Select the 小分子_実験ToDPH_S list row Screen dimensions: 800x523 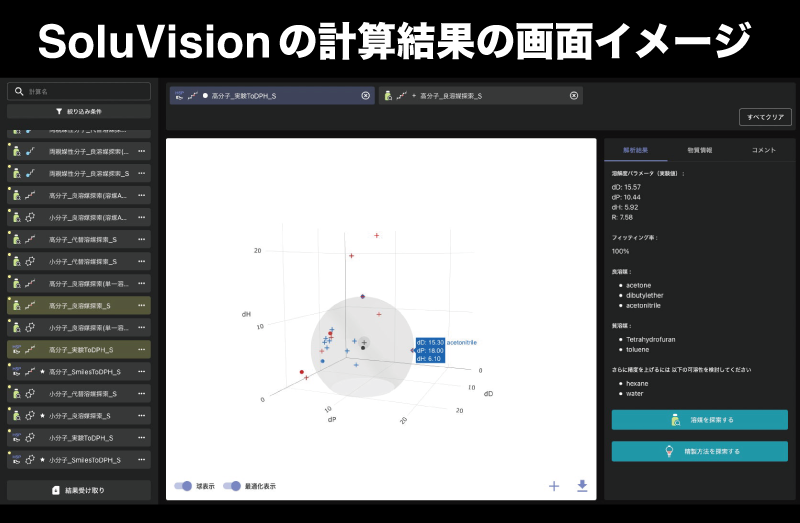pyautogui.click(x=79, y=437)
